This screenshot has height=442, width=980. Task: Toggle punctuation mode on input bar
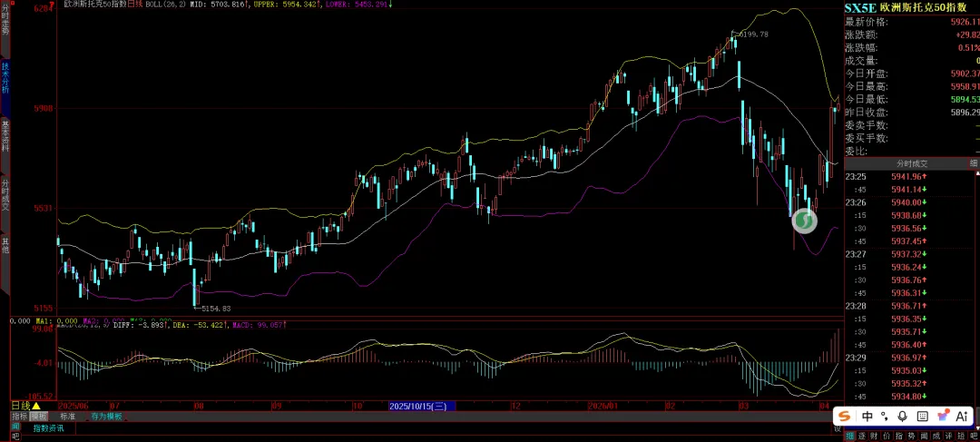(x=885, y=416)
